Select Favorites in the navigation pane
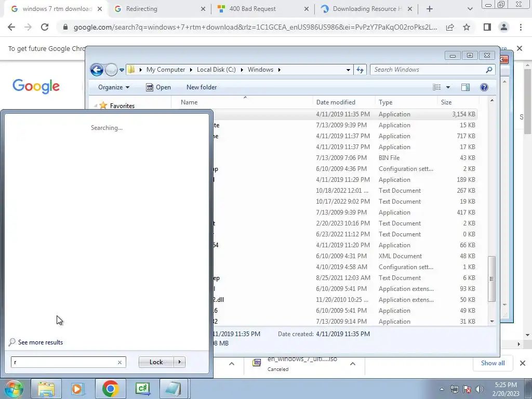Viewport: 532px width, 399px height. (x=122, y=106)
